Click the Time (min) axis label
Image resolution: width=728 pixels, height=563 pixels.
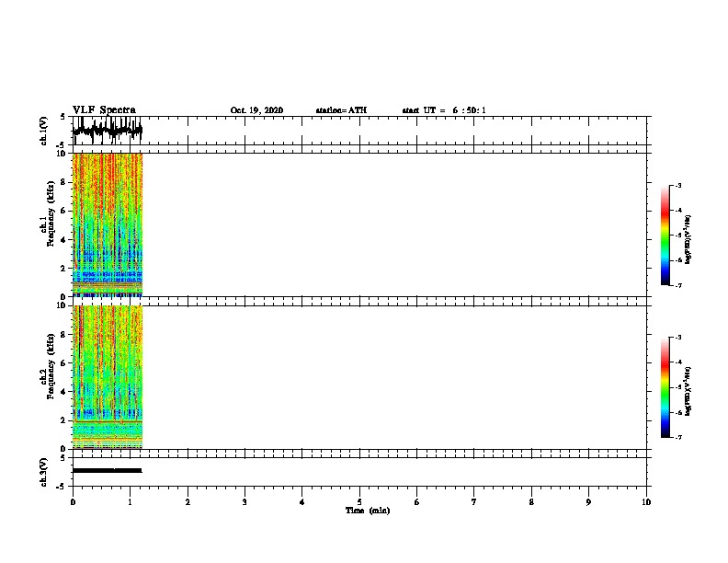368,511
